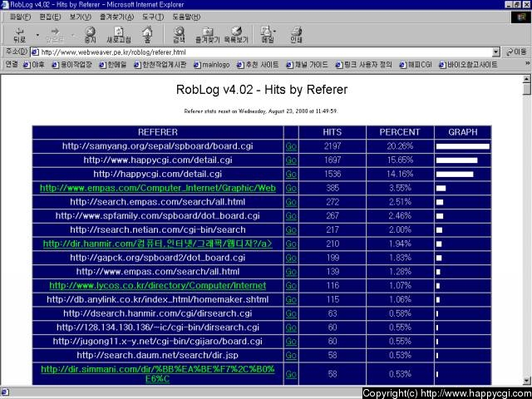Open the 야후 links bar shortcut

(34, 65)
